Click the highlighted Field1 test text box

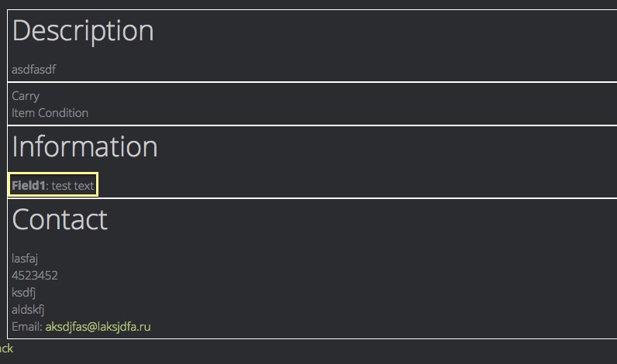[x=53, y=184]
